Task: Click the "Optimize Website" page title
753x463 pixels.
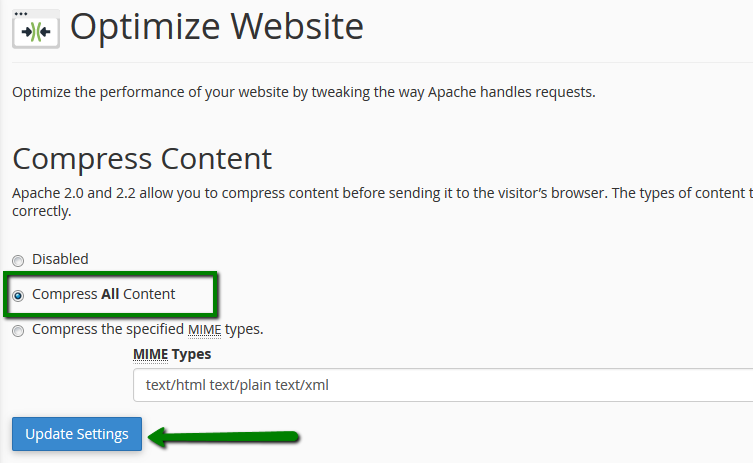Action: (216, 27)
